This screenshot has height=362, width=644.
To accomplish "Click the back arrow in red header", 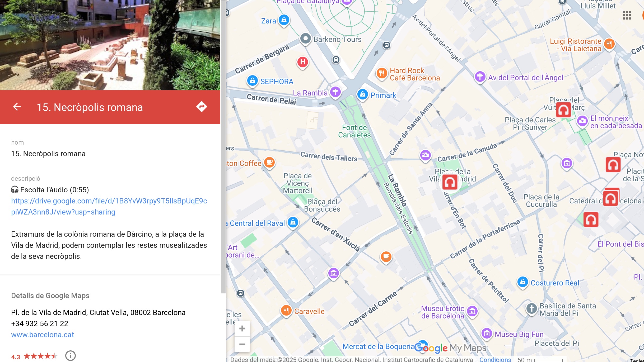I will pos(17,107).
